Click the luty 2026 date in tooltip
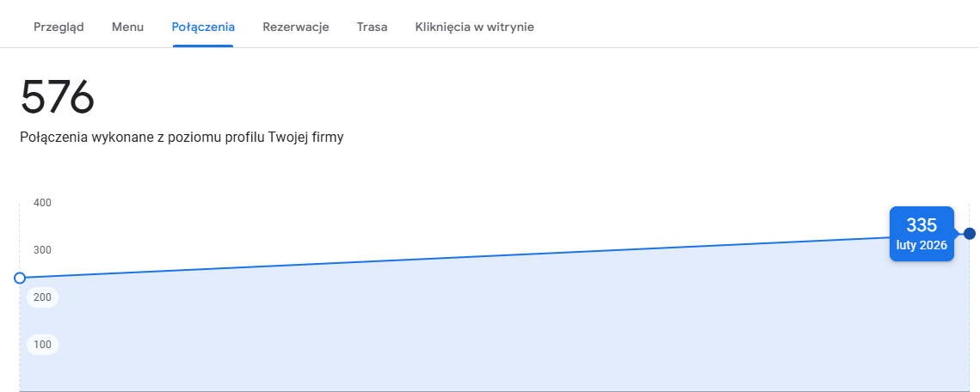 click(921, 245)
